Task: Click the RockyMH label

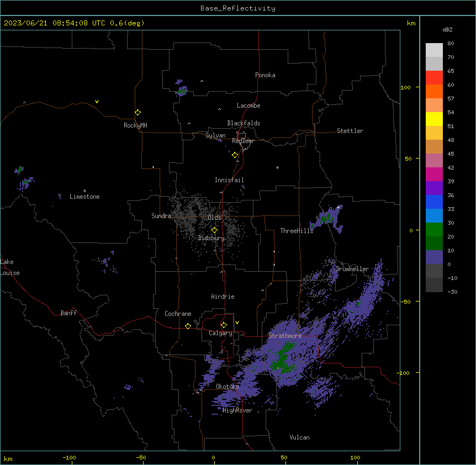Action: (135, 125)
